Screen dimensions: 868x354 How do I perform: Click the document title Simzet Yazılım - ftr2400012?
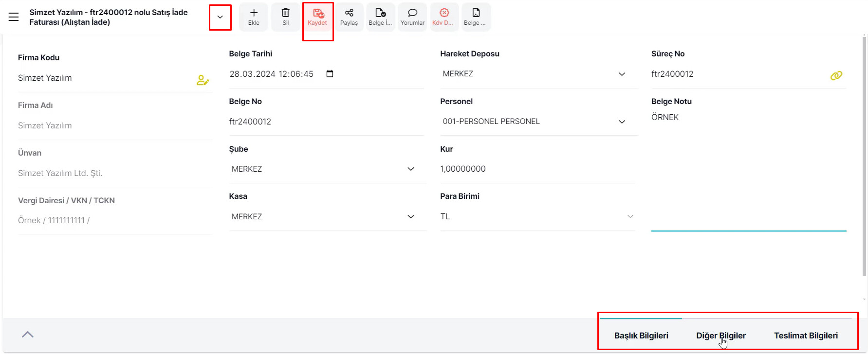[109, 17]
